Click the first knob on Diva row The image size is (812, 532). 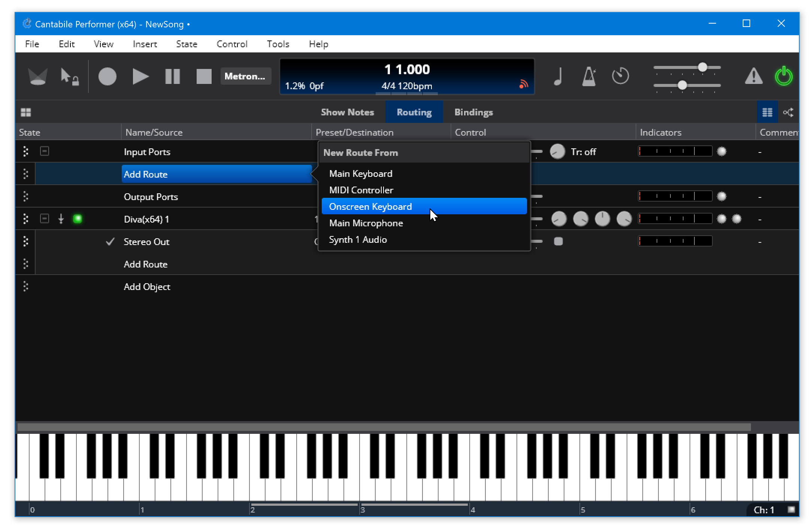(559, 219)
